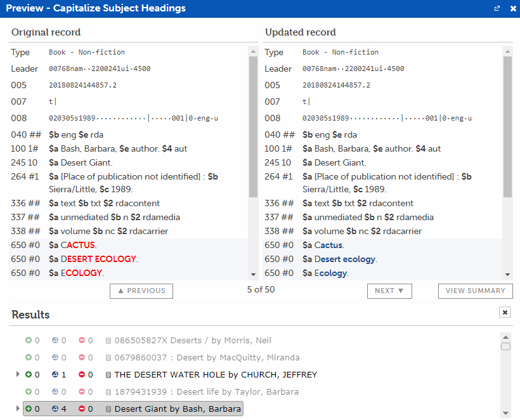
Task: Click the book icon beside 086505827X Deserts
Action: tap(108, 341)
